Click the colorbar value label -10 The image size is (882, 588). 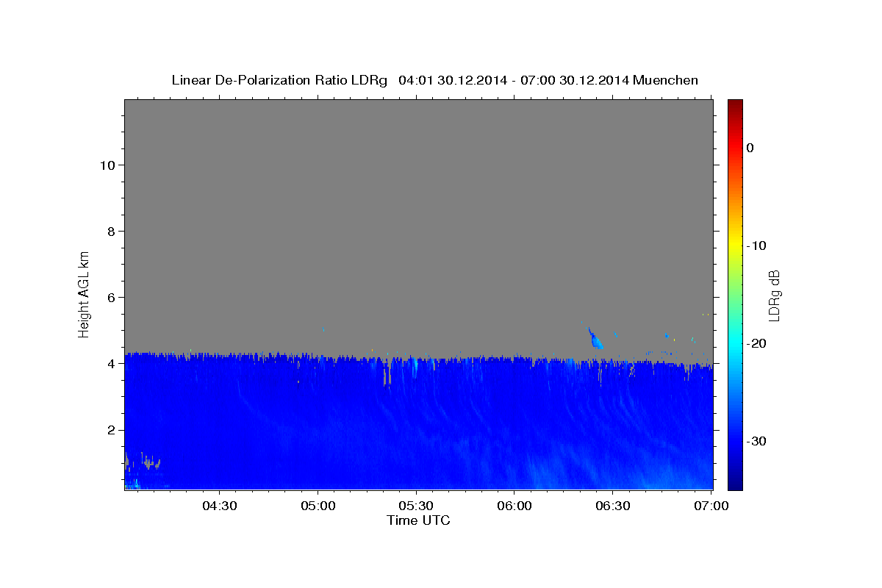757,245
